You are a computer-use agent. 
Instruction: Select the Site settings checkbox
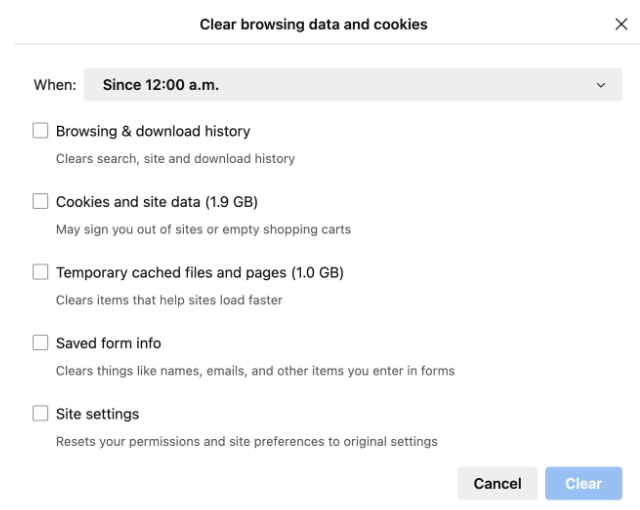coord(41,413)
